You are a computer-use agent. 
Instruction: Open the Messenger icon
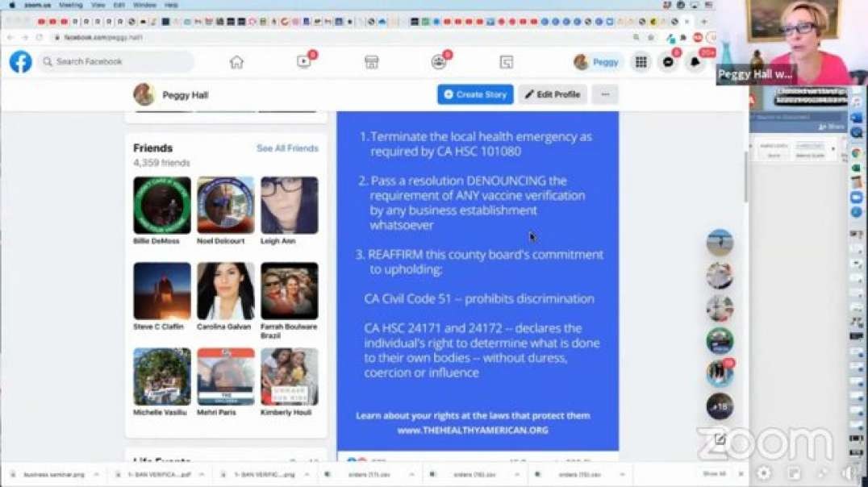[x=668, y=62]
